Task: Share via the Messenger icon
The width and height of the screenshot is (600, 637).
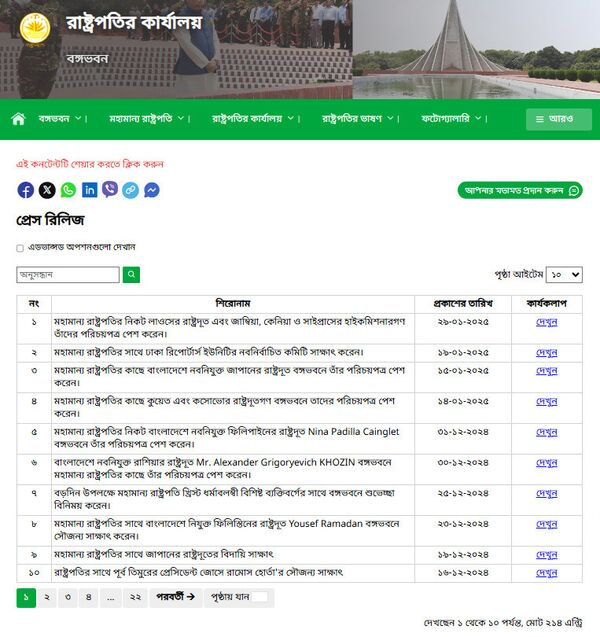Action: [152, 190]
